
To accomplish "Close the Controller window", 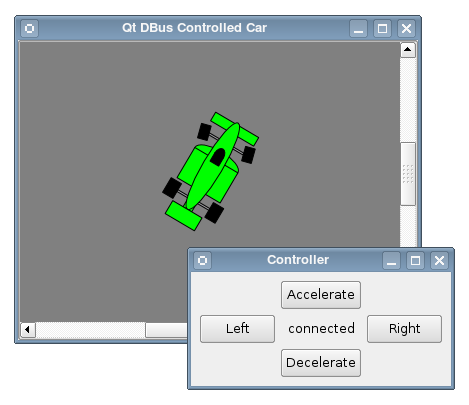I will [439, 260].
